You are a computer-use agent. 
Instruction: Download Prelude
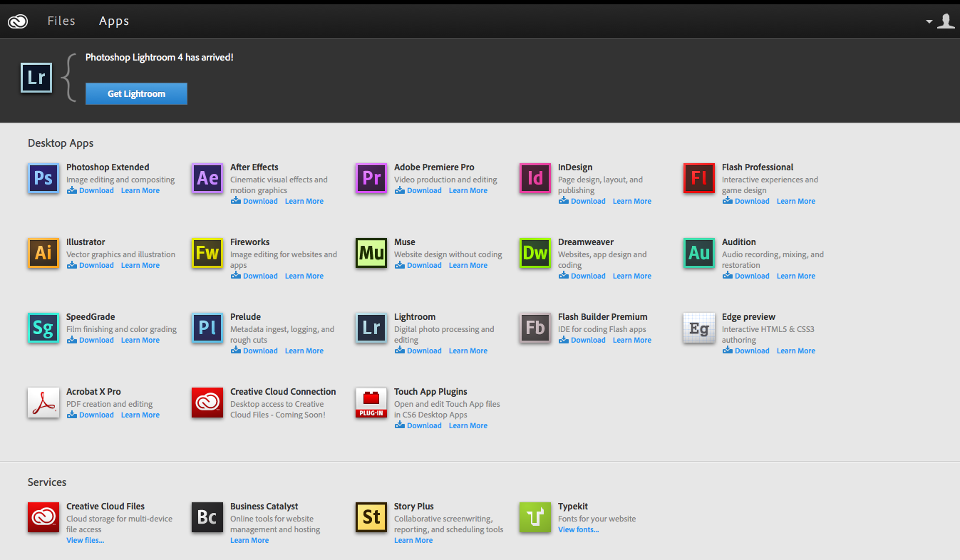point(254,351)
